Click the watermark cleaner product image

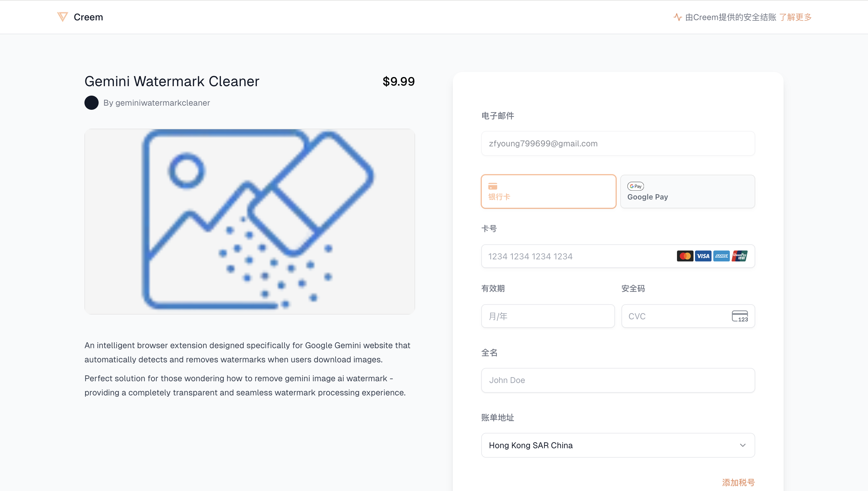(x=250, y=222)
